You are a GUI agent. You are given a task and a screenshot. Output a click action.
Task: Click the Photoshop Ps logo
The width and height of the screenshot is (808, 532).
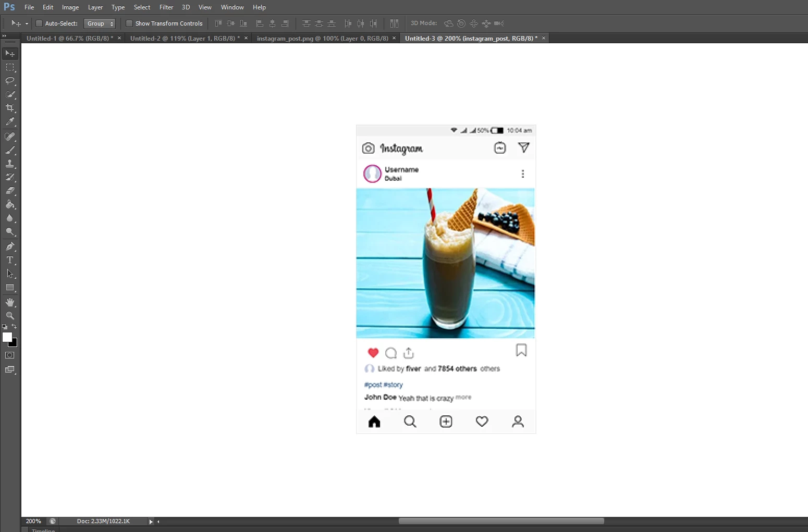pos(9,7)
